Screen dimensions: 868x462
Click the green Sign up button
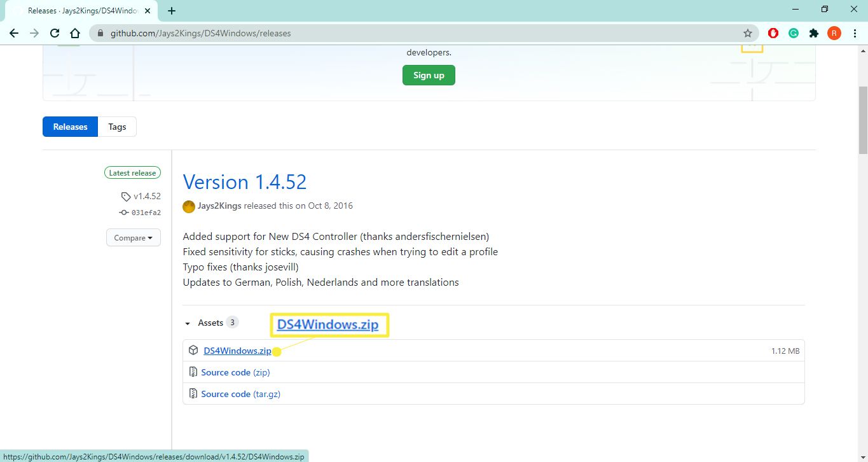[x=429, y=75]
